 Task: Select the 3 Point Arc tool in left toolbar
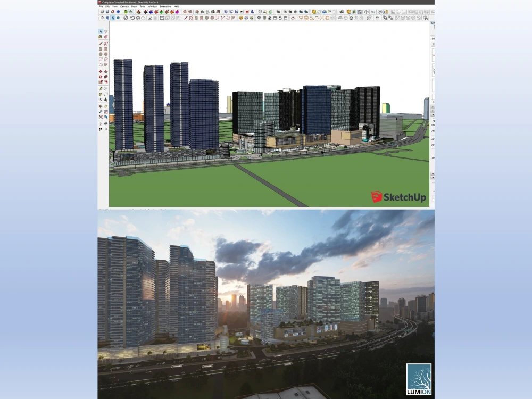(101, 64)
